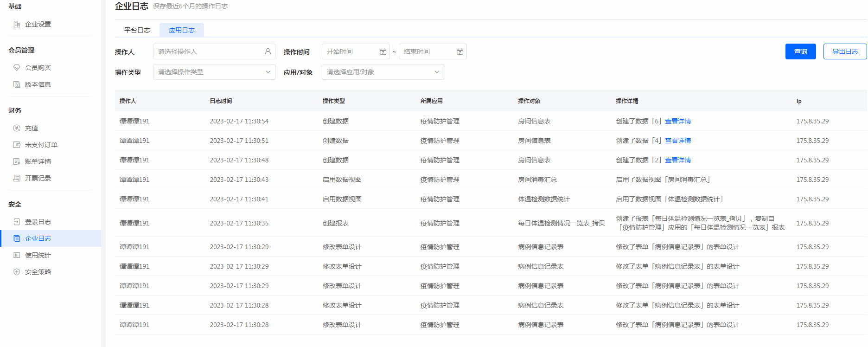Click the 版本信息 icon in sidebar
Image resolution: width=868 pixels, height=347 pixels.
pos(17,84)
